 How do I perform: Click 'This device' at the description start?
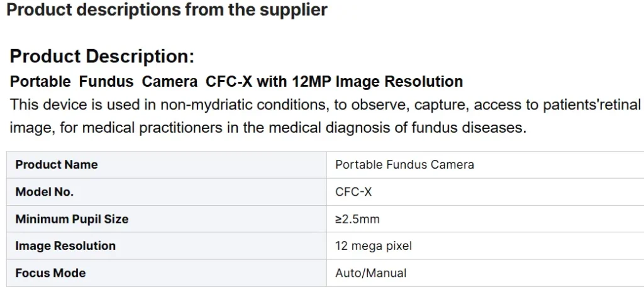coord(44,104)
